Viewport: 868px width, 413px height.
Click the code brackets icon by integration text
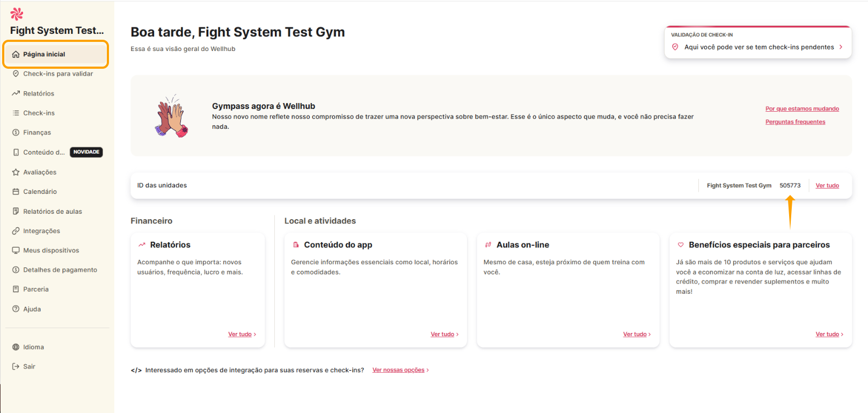pyautogui.click(x=136, y=370)
